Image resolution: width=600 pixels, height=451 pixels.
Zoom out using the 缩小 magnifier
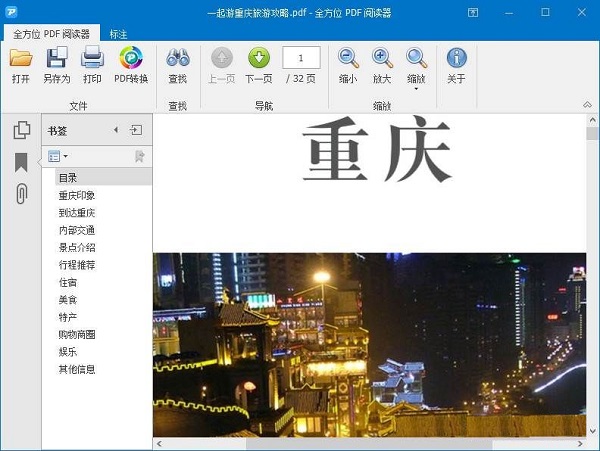pyautogui.click(x=348, y=58)
